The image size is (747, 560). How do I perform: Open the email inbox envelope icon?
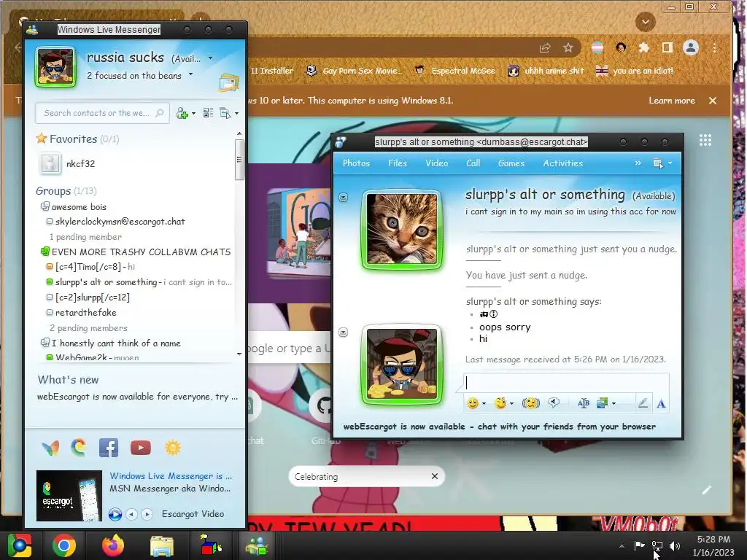[x=228, y=82]
